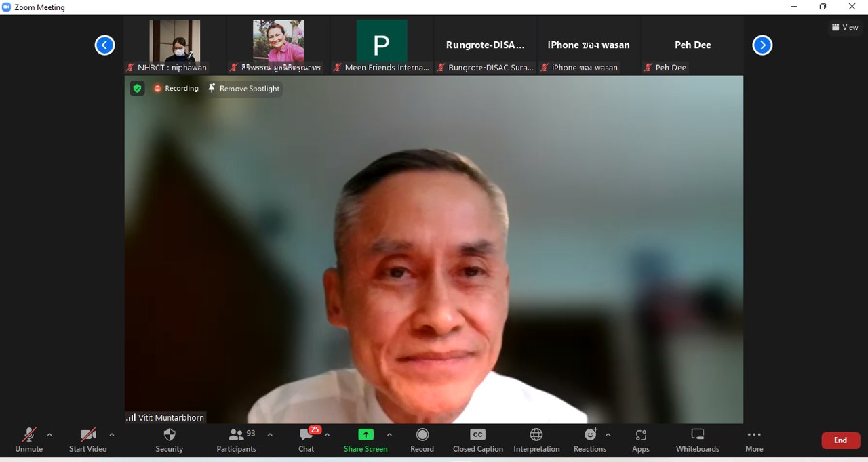Click the green encryption shield icon
Screen dimensions: 868x462
[x=137, y=89]
